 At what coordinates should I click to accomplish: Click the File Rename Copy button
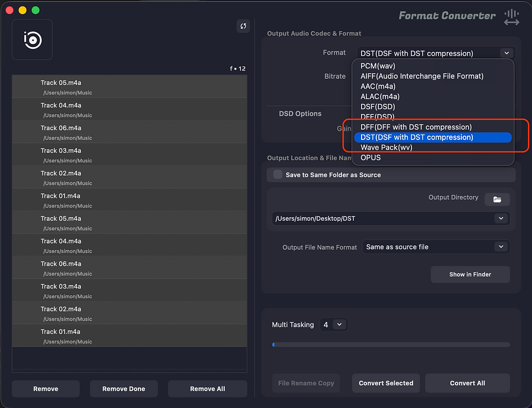coord(306,383)
